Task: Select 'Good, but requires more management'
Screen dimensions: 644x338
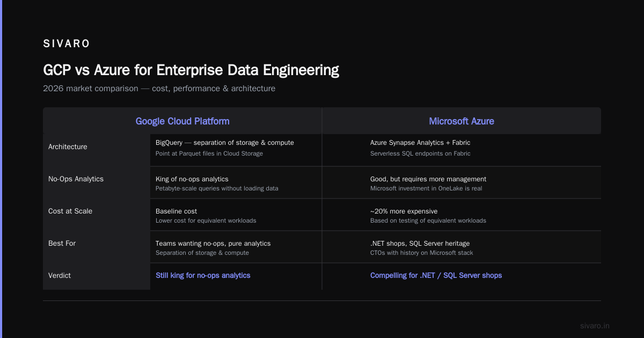Action: tap(428, 179)
